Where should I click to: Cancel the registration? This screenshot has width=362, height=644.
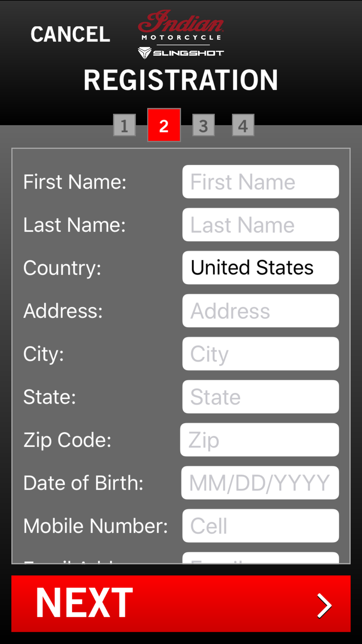pos(70,34)
